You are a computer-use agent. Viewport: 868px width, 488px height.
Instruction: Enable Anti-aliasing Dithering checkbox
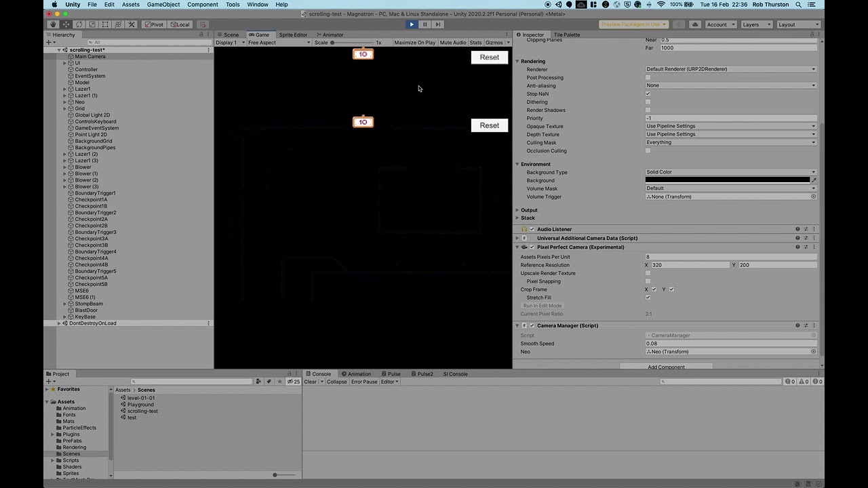pyautogui.click(x=648, y=102)
